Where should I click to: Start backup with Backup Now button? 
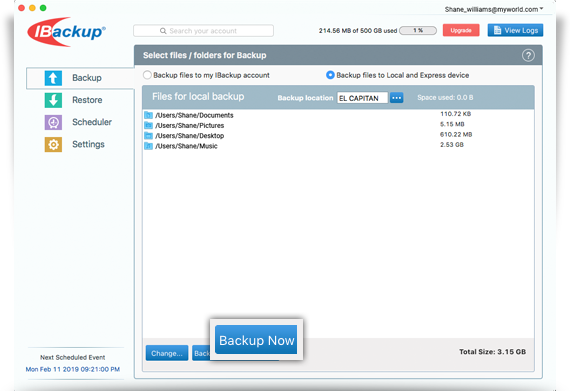256,340
